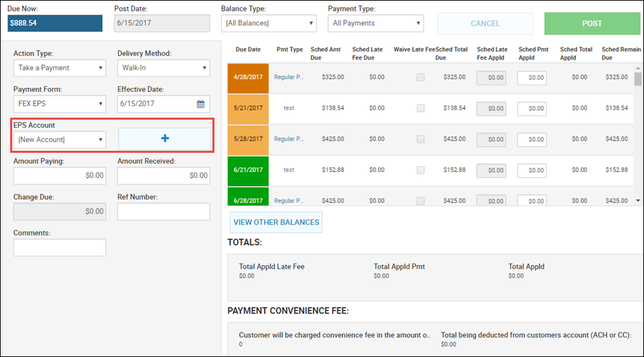Check Waive Late Fee for 5/28/2017 row
Image resolution: width=644 pixels, height=357 pixels.
421,139
